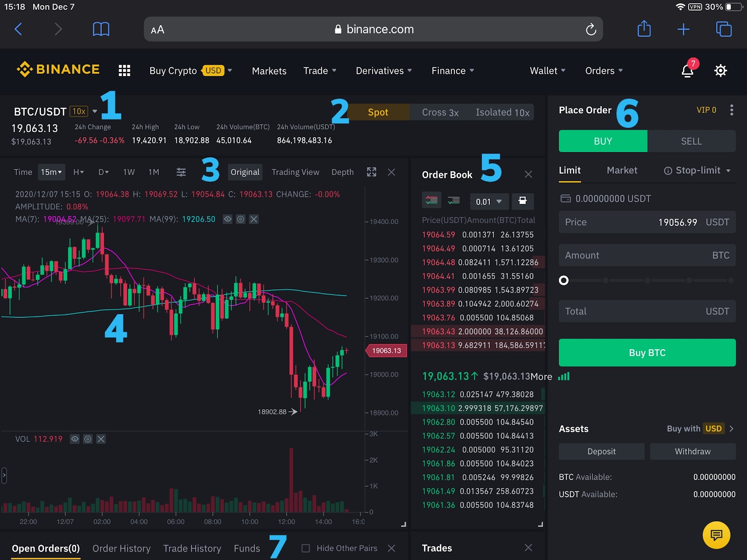
Task: Close the Order Book panel
Action: point(528,174)
